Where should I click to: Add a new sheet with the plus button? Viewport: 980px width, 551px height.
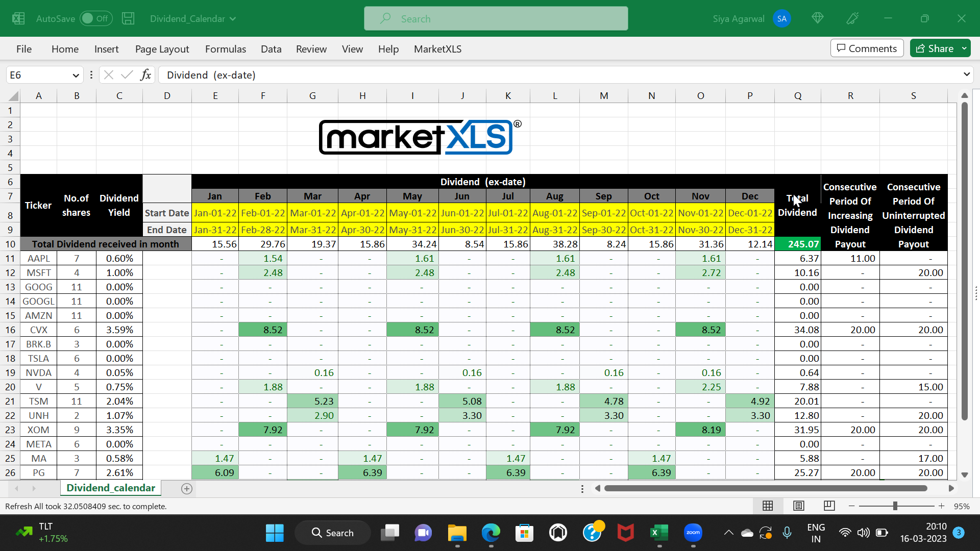(x=186, y=488)
